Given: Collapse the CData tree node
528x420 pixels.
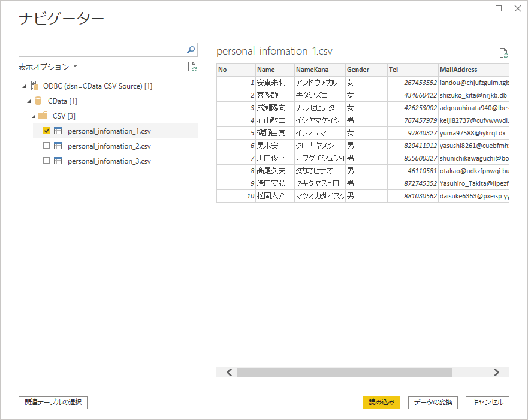Looking at the screenshot, I should (x=29, y=101).
